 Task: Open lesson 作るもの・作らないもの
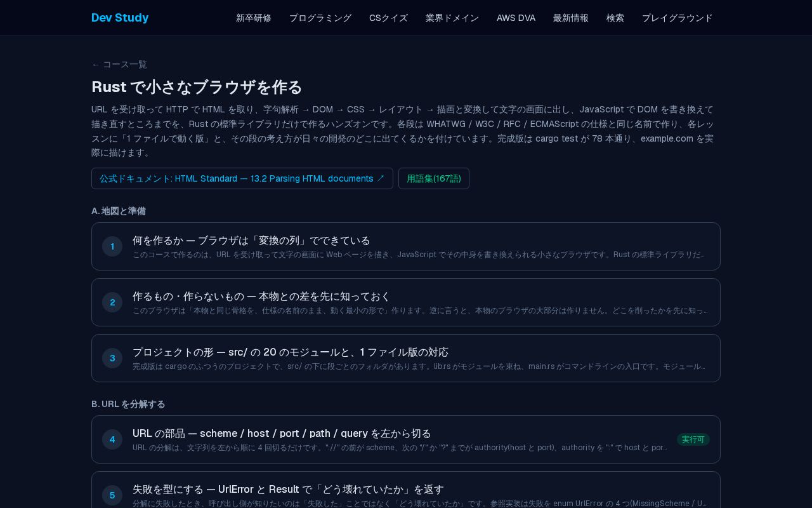[x=406, y=302]
